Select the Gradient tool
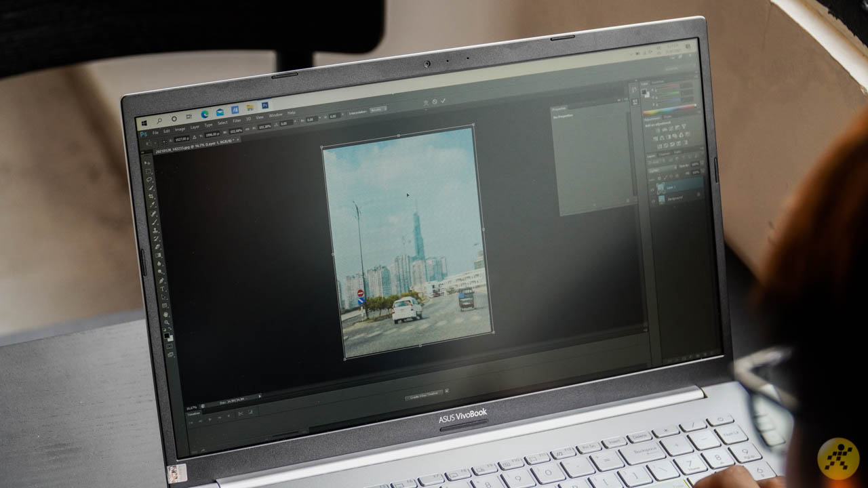This screenshot has width=868, height=488. pos(158,255)
